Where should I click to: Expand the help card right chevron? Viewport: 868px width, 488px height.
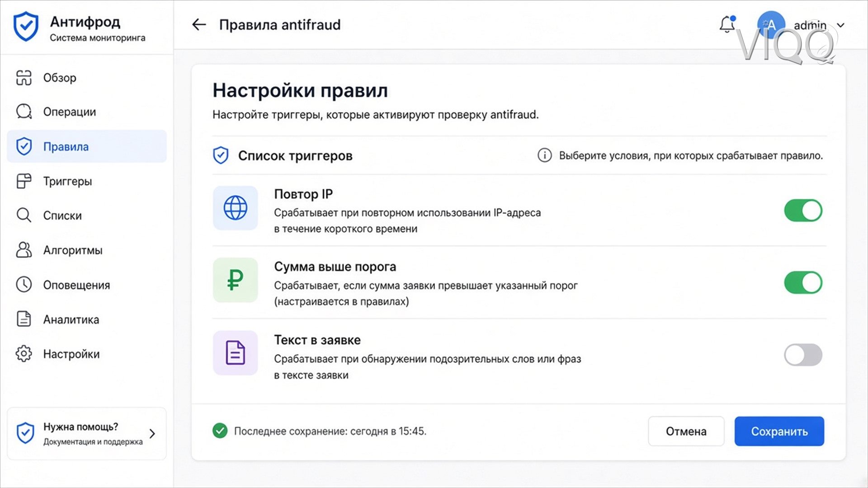(x=152, y=434)
